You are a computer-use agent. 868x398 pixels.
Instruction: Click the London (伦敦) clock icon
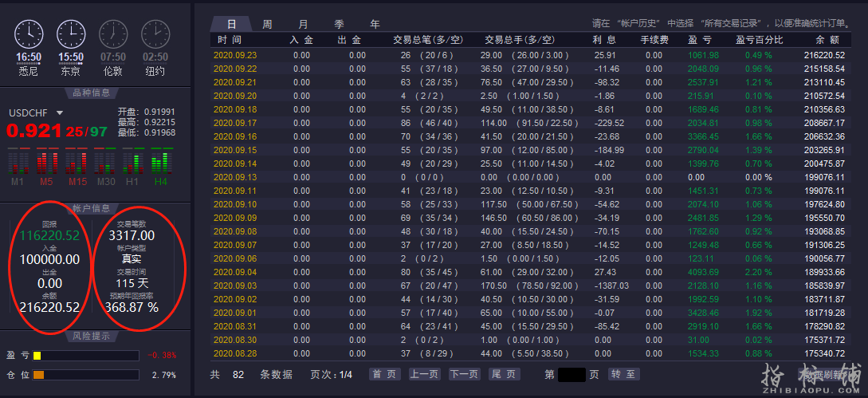pyautogui.click(x=113, y=34)
